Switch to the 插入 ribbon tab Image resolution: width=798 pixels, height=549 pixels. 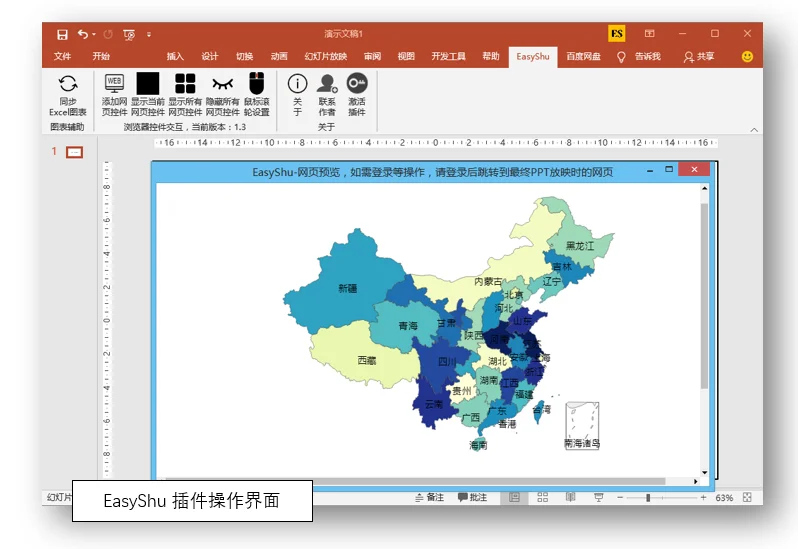175,56
